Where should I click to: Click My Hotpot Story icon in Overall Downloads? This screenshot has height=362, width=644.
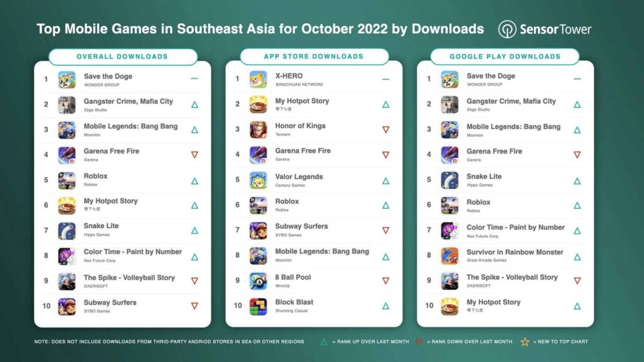[67, 206]
